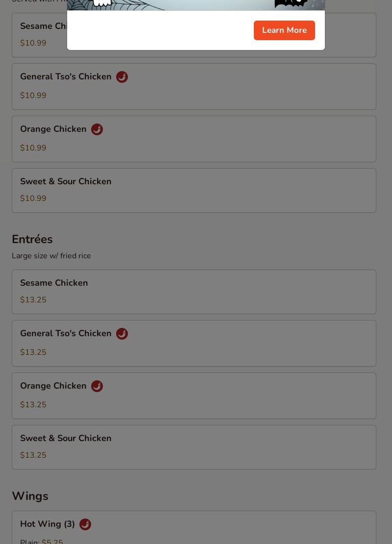Choose Sweet & Sour Chicken for $10.99
The width and height of the screenshot is (392, 544).
[194, 191]
